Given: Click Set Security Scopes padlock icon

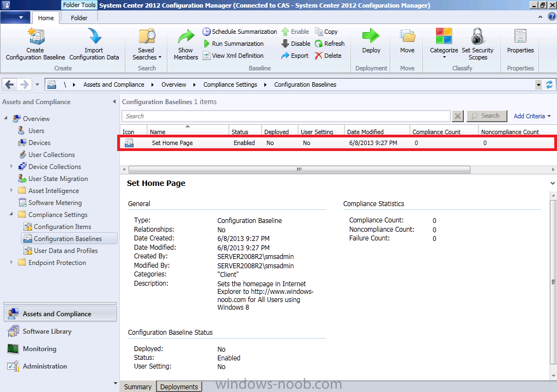Looking at the screenshot, I should pos(478,36).
